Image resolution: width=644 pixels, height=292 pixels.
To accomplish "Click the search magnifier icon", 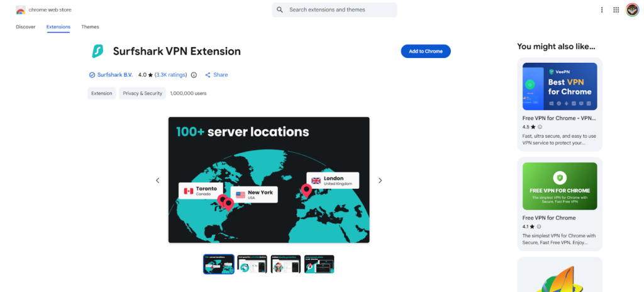I will pos(280,10).
